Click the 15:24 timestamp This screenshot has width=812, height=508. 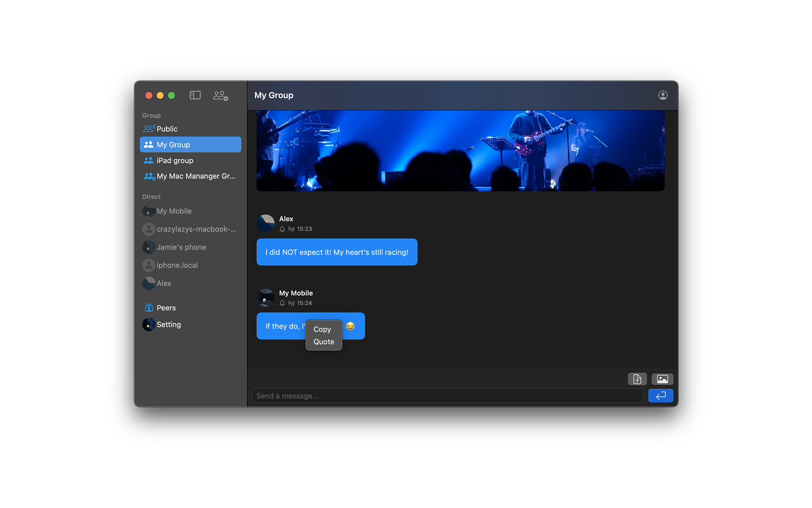point(304,303)
